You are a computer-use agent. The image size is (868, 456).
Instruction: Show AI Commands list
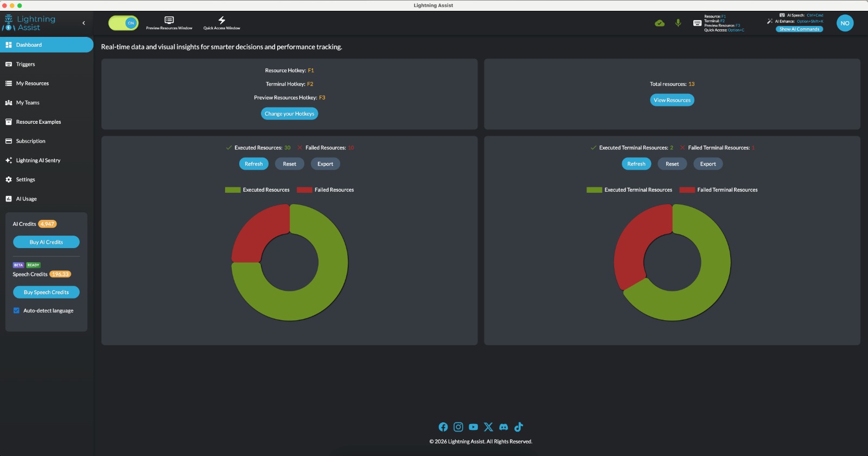[799, 29]
